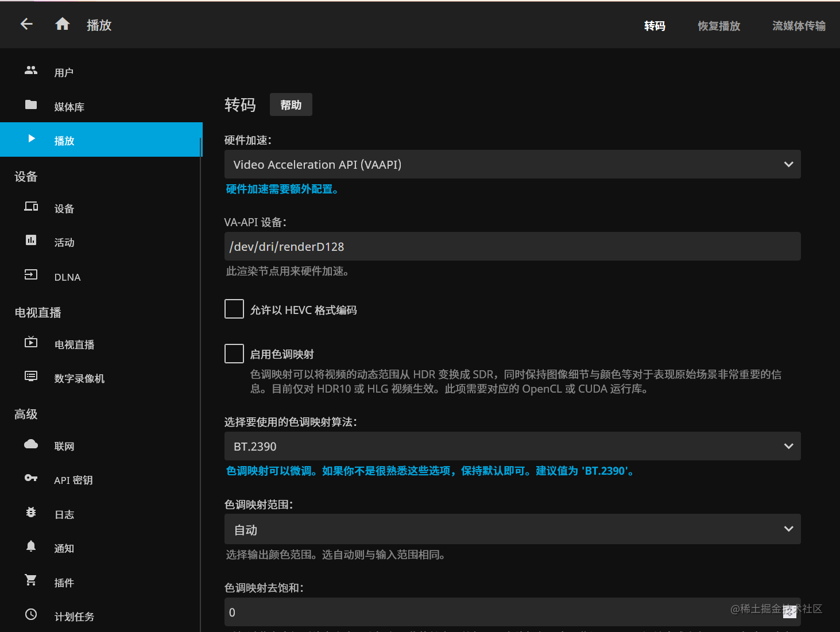Go back using the arrow icon
This screenshot has width=840, height=632.
[x=26, y=24]
